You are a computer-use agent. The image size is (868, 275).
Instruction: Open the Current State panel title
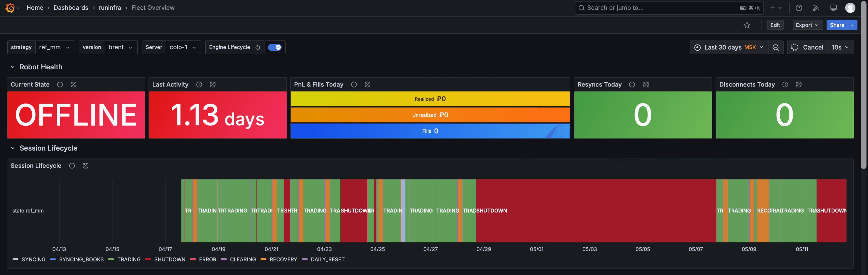[30, 85]
